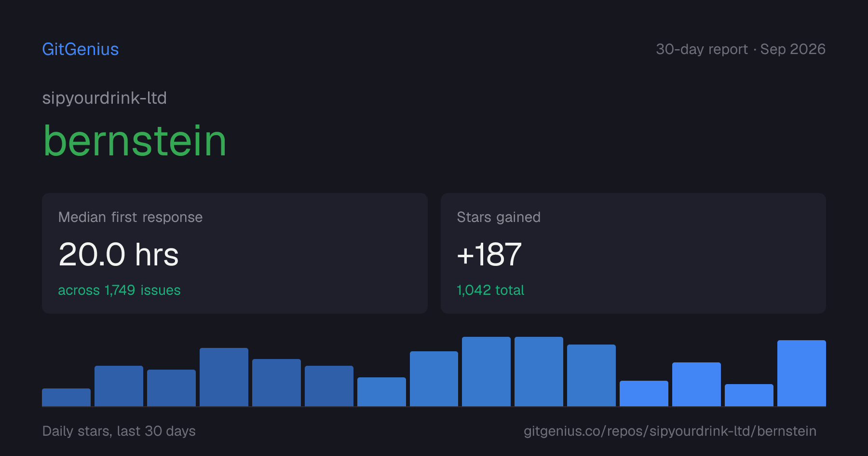Select the last rightmost chart bar
Viewport: 868px width, 456px height.
(x=801, y=373)
